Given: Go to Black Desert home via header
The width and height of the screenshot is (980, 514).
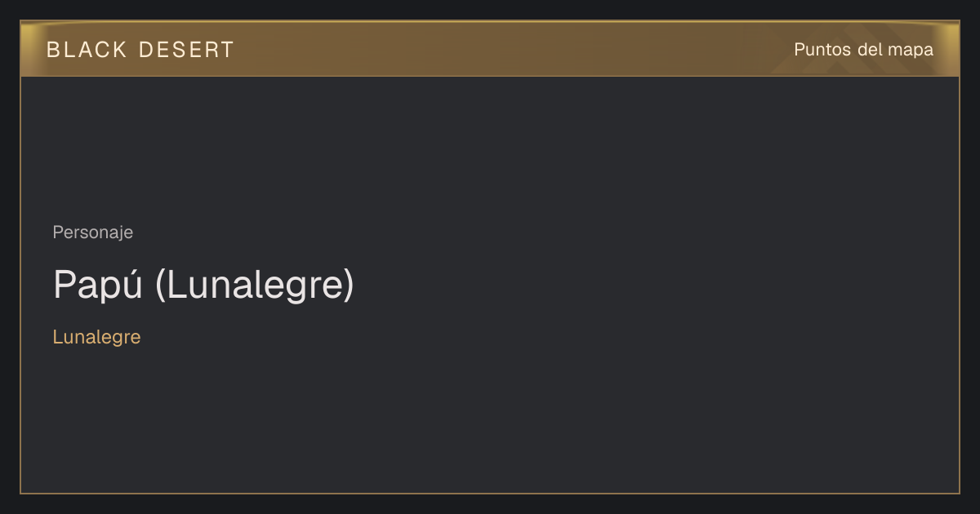Looking at the screenshot, I should tap(140, 50).
